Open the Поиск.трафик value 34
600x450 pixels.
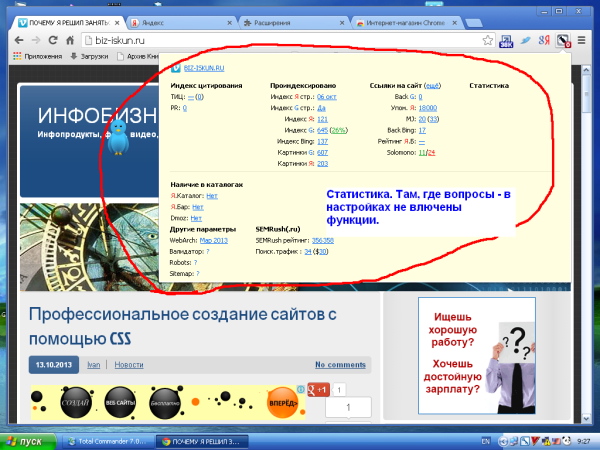(x=308, y=251)
